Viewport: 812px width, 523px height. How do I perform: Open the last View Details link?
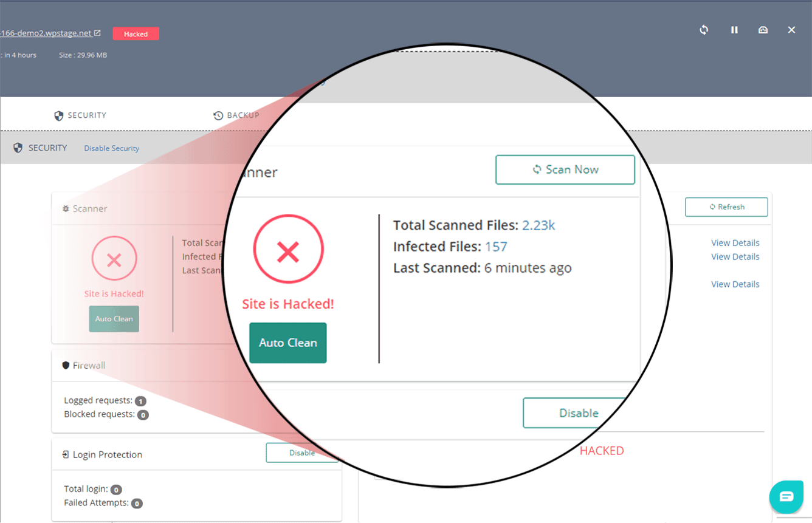[x=735, y=284]
